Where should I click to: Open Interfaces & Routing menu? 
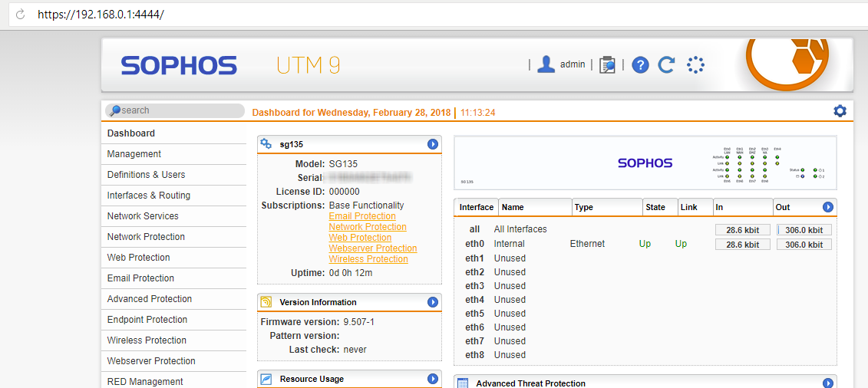tap(173, 195)
